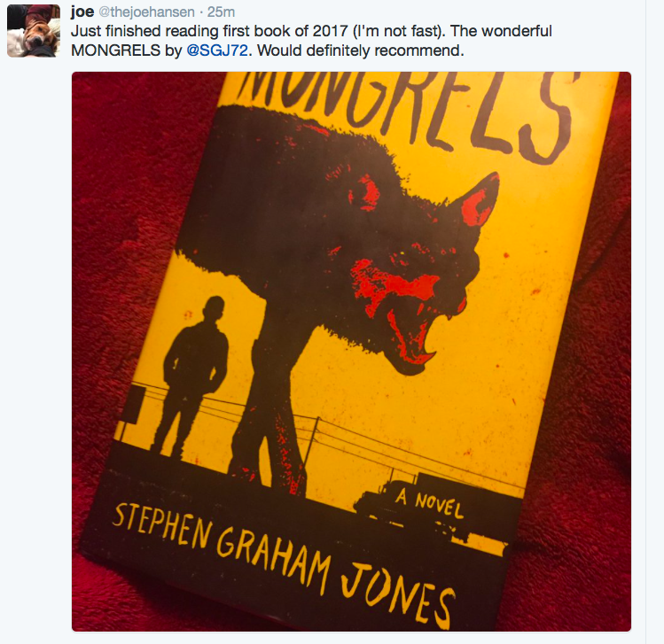The width and height of the screenshot is (664, 644).
Task: Enlarge the attached Mongrels book photo
Action: click(x=351, y=351)
